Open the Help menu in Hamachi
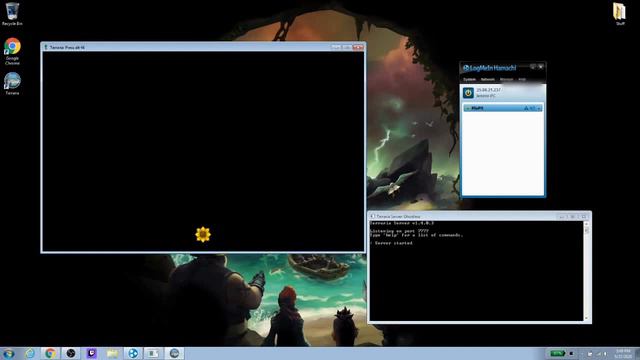Image resolution: width=640 pixels, height=360 pixels. [522, 79]
